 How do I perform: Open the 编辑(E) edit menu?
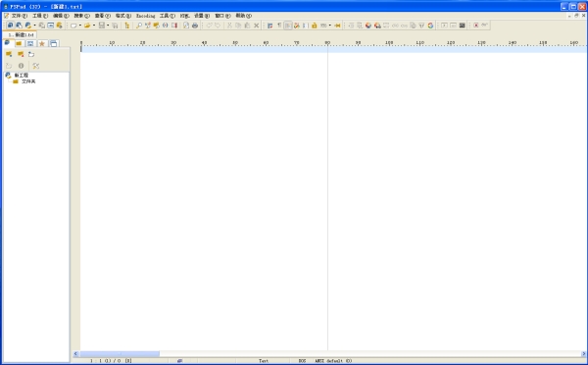(61, 16)
